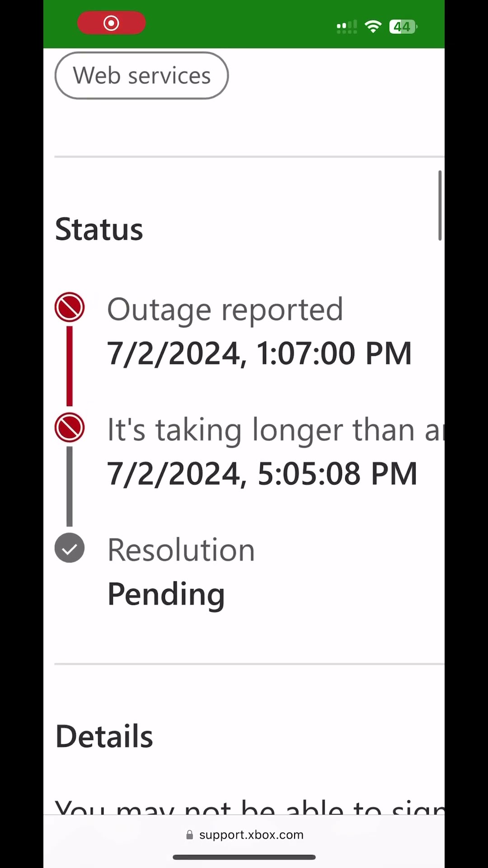
Task: Tap the Wi-Fi status icon
Action: click(x=373, y=27)
